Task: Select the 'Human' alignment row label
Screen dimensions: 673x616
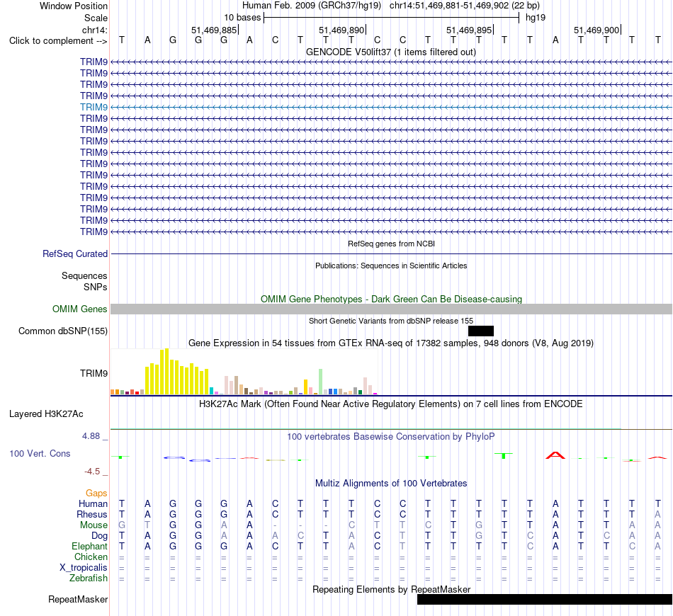Action: pyautogui.click(x=93, y=504)
